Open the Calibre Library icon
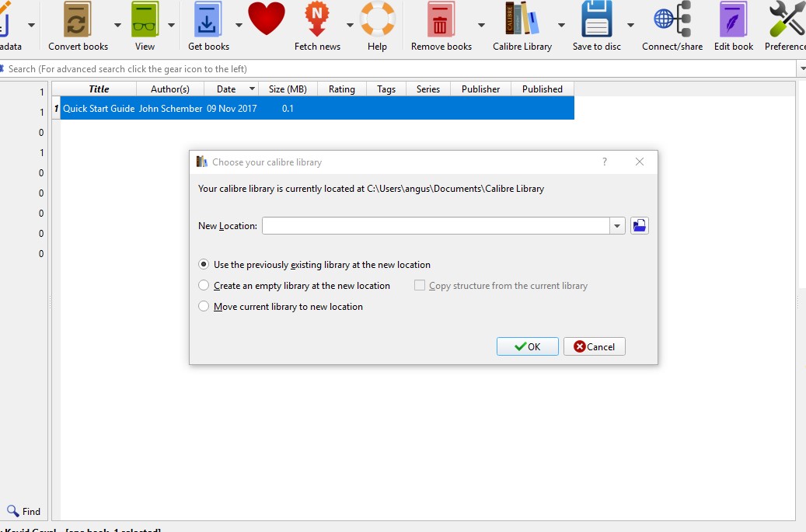 [x=522, y=19]
